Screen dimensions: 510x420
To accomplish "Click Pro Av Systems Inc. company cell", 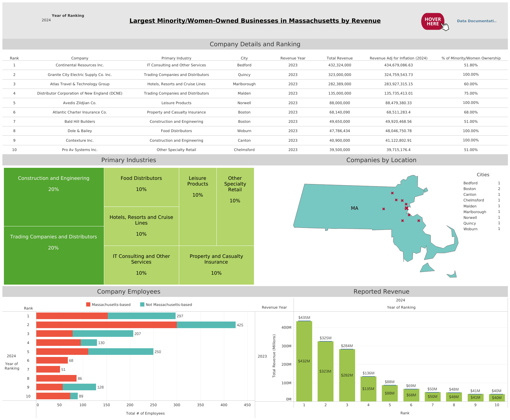I will [x=80, y=150].
